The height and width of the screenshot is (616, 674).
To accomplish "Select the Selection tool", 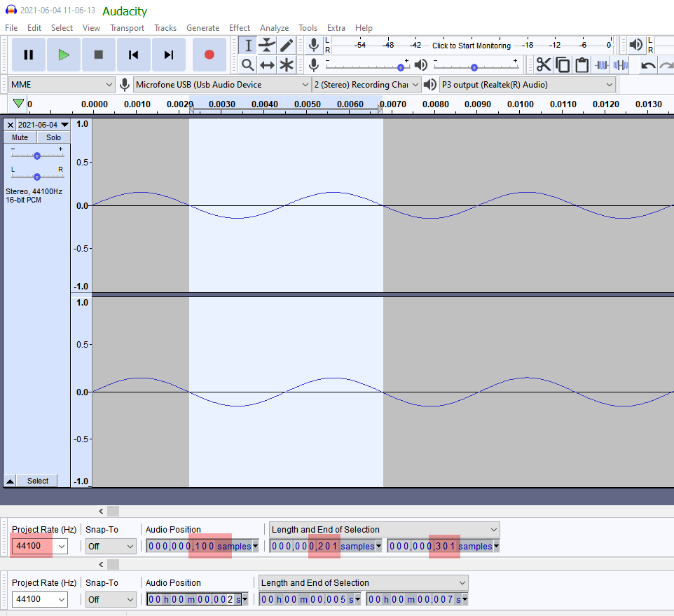I will (247, 45).
